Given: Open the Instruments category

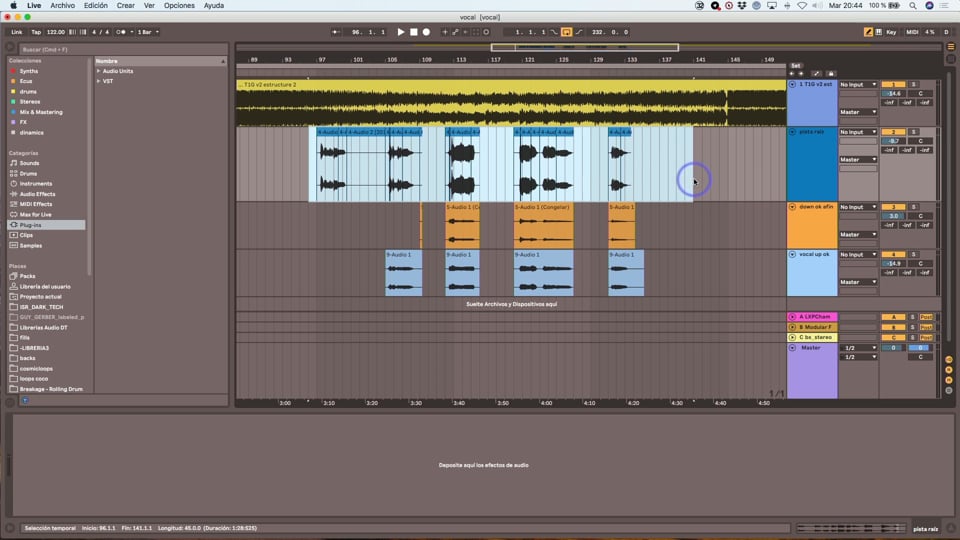Looking at the screenshot, I should (x=36, y=184).
